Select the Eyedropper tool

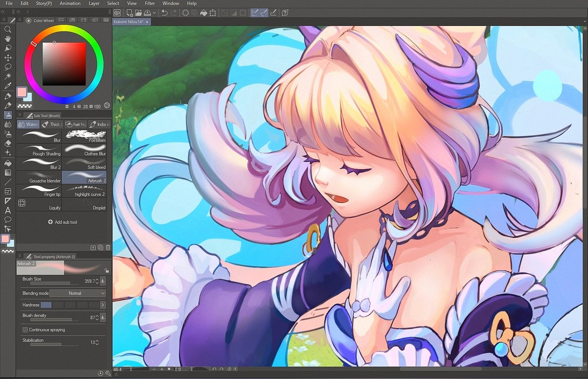[x=8, y=86]
